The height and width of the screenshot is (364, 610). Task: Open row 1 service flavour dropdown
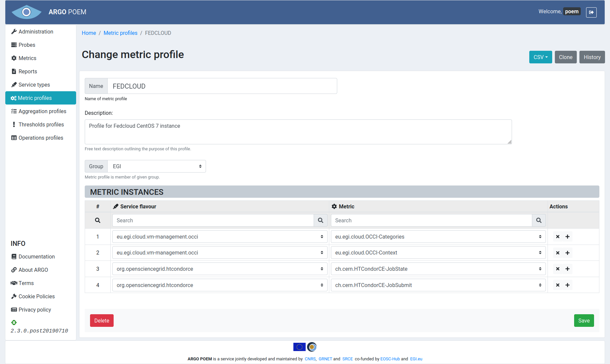(x=220, y=237)
